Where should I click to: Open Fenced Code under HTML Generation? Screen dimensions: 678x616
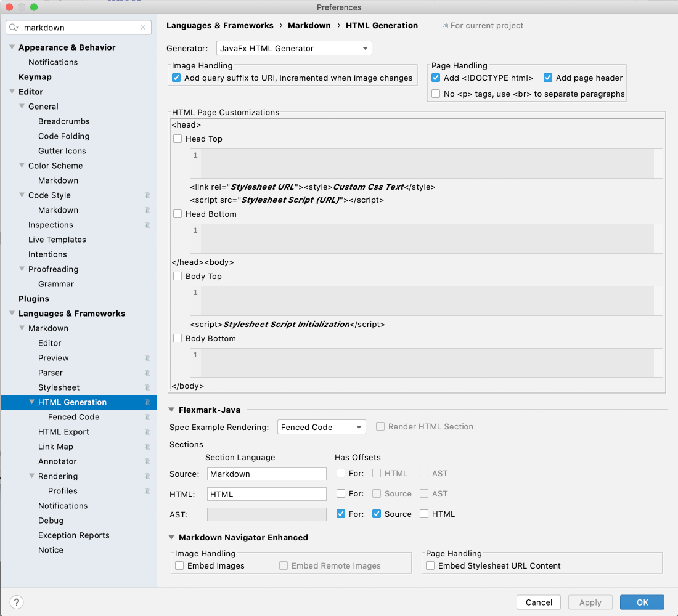[73, 417]
